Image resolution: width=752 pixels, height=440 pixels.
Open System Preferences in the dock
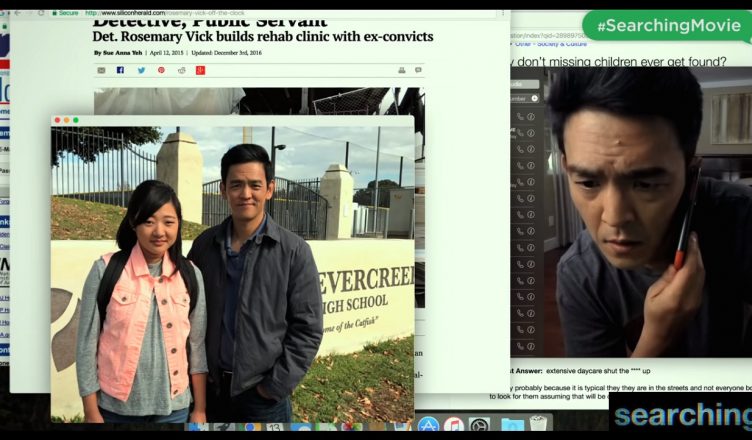[x=480, y=426]
